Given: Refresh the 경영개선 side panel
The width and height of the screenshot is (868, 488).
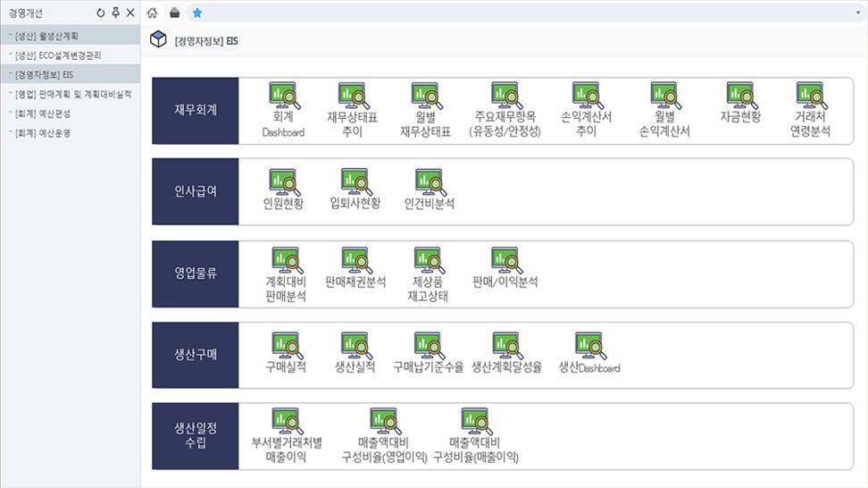Looking at the screenshot, I should click(x=100, y=13).
